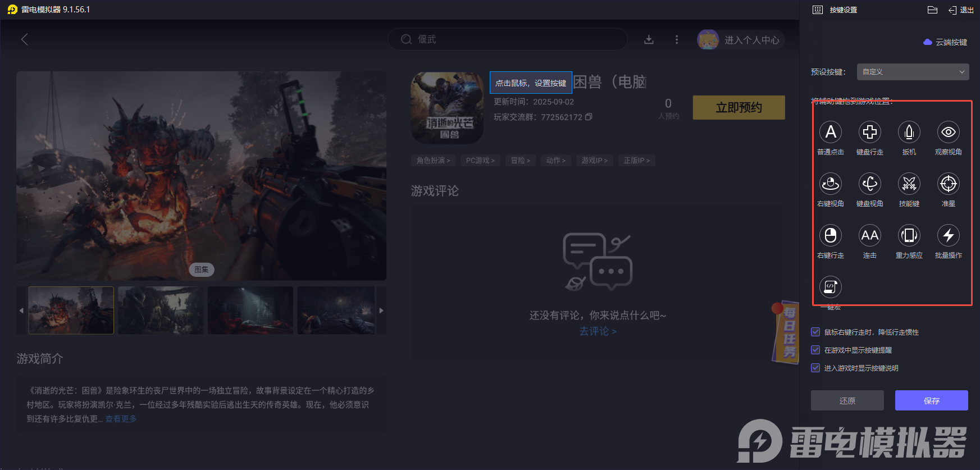Open the 冒险 category tag
Image resolution: width=980 pixels, height=470 pixels.
click(520, 161)
